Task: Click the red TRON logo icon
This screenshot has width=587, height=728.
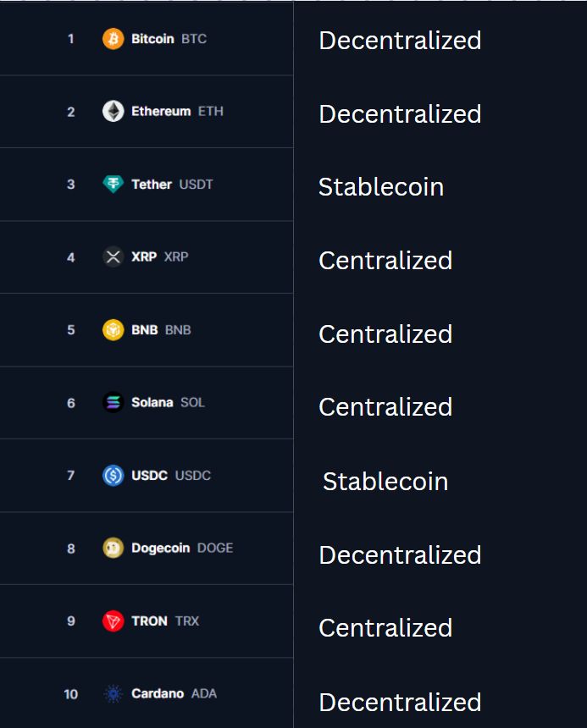Action: point(113,621)
